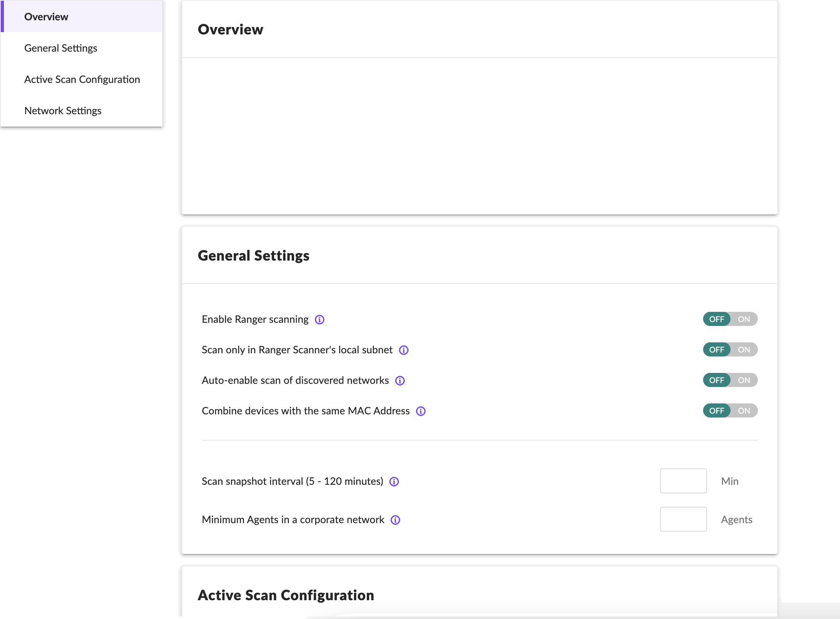Viewport: 840px width, 619px height.
Task: Select Overview in the sidebar
Action: coord(46,17)
